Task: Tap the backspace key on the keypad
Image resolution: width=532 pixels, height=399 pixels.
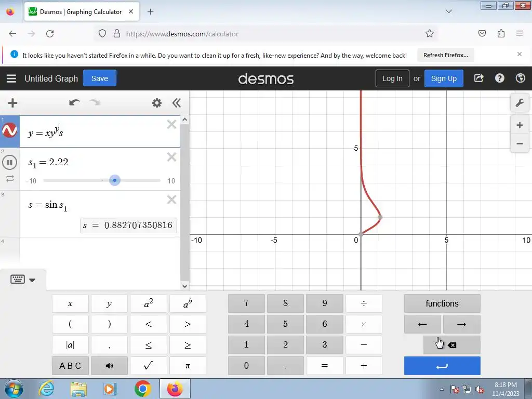Action: pyautogui.click(x=451, y=345)
